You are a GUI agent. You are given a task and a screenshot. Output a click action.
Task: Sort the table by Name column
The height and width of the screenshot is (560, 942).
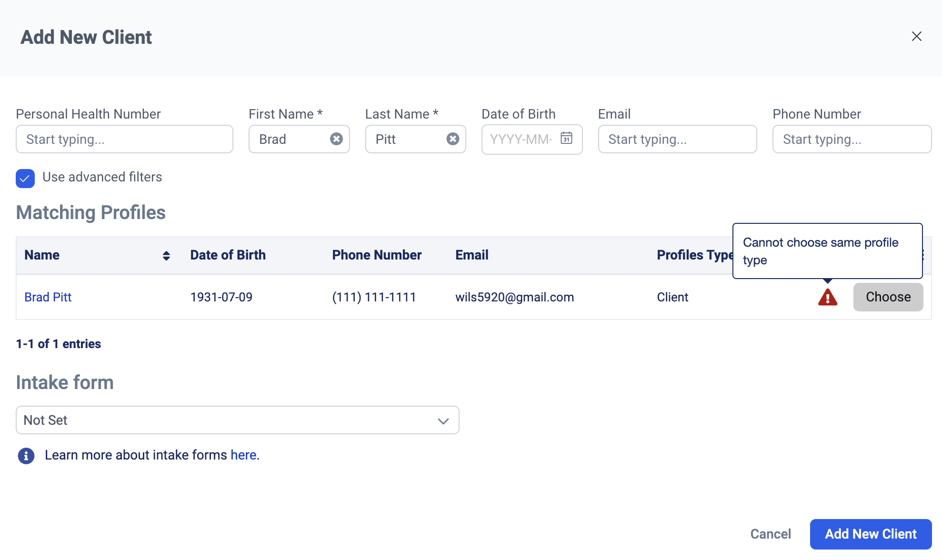point(166,256)
